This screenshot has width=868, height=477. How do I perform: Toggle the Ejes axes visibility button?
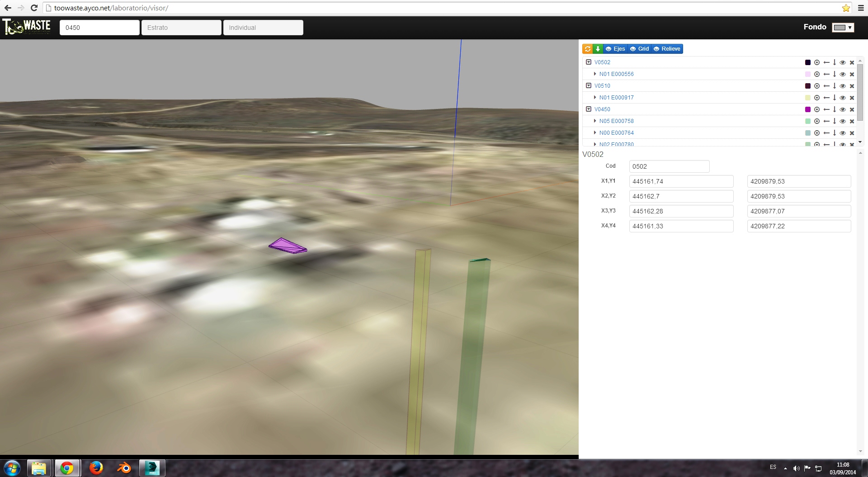(615, 49)
